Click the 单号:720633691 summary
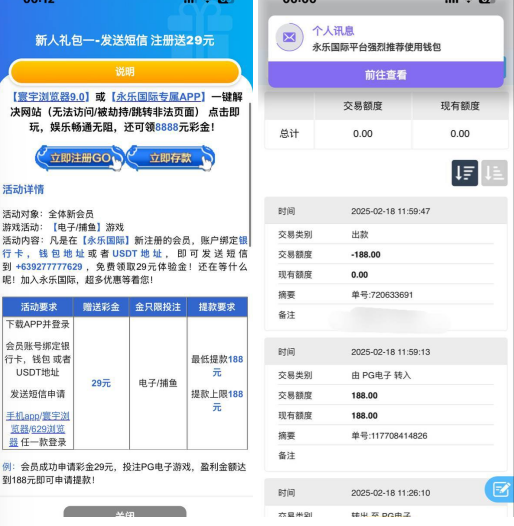The width and height of the screenshot is (514, 526). point(382,295)
